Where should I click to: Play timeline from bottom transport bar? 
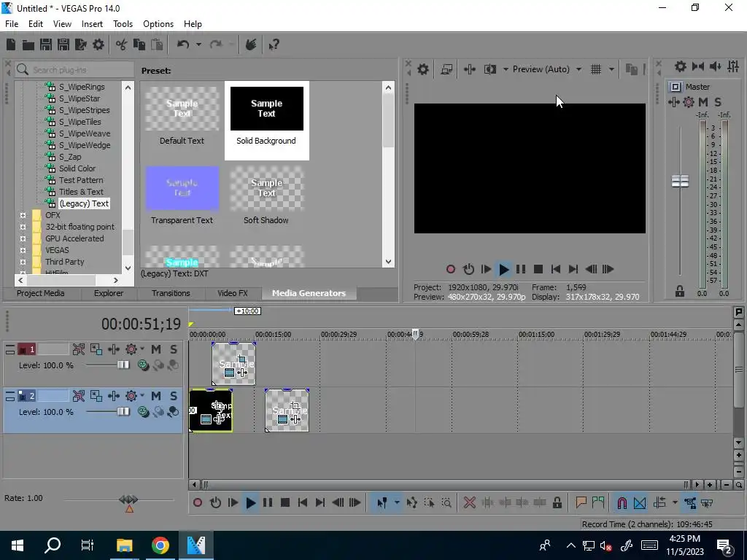tap(251, 503)
